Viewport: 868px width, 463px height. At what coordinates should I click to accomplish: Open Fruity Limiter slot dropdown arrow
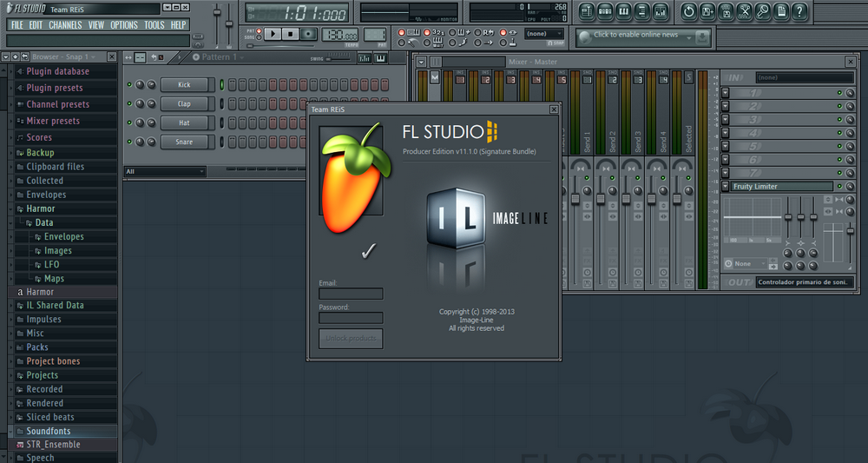point(725,187)
